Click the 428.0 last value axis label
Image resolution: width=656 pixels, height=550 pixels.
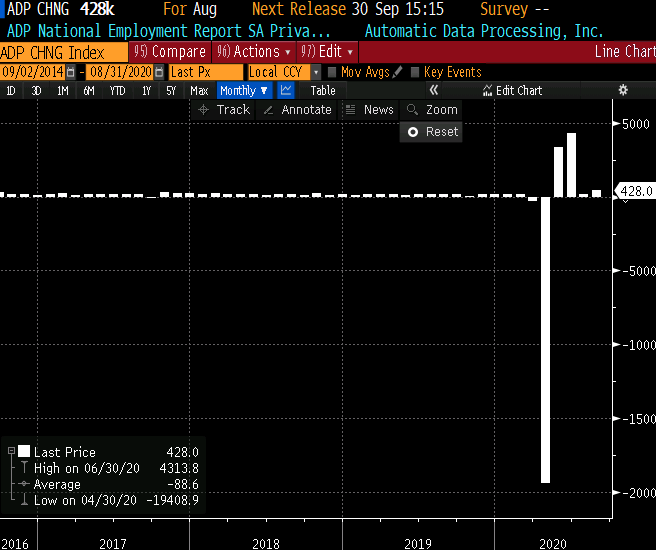tap(636, 191)
